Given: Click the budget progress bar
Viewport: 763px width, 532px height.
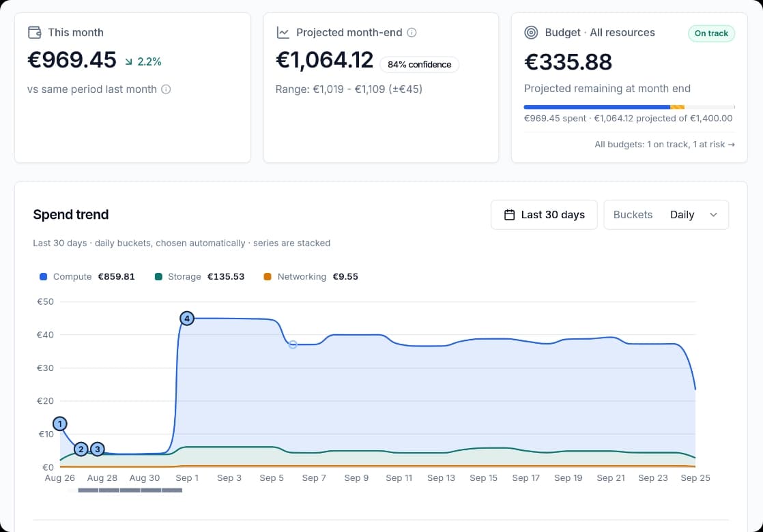Looking at the screenshot, I should pyautogui.click(x=629, y=107).
